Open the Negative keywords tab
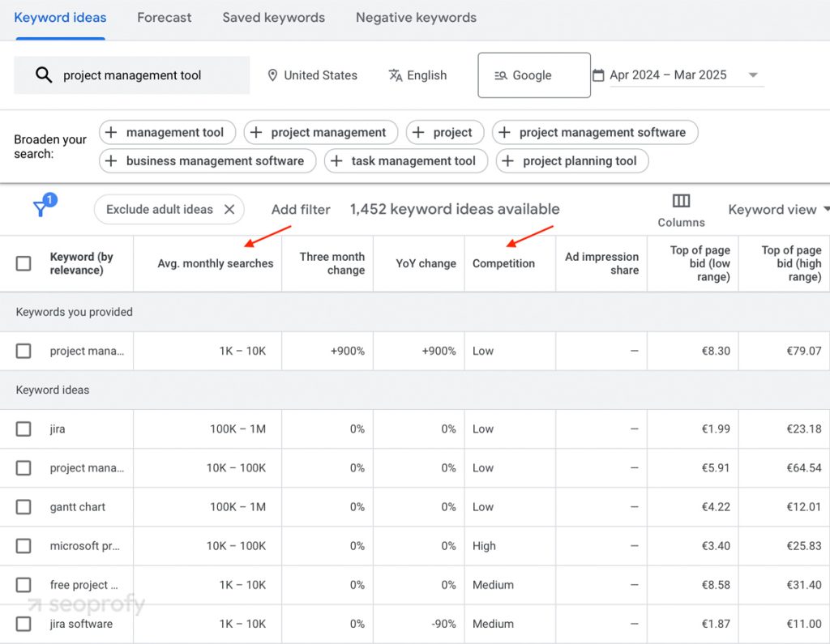Viewport: 830px width, 644px height. tap(416, 16)
